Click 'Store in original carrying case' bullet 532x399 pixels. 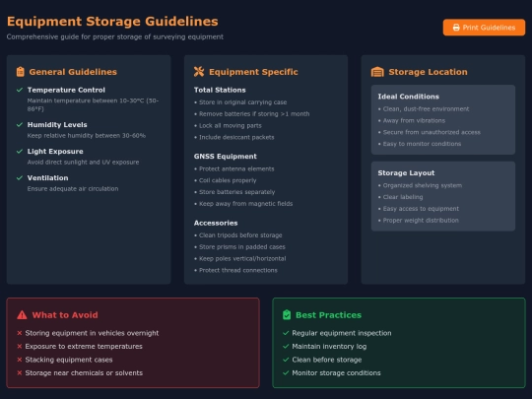tap(240, 102)
